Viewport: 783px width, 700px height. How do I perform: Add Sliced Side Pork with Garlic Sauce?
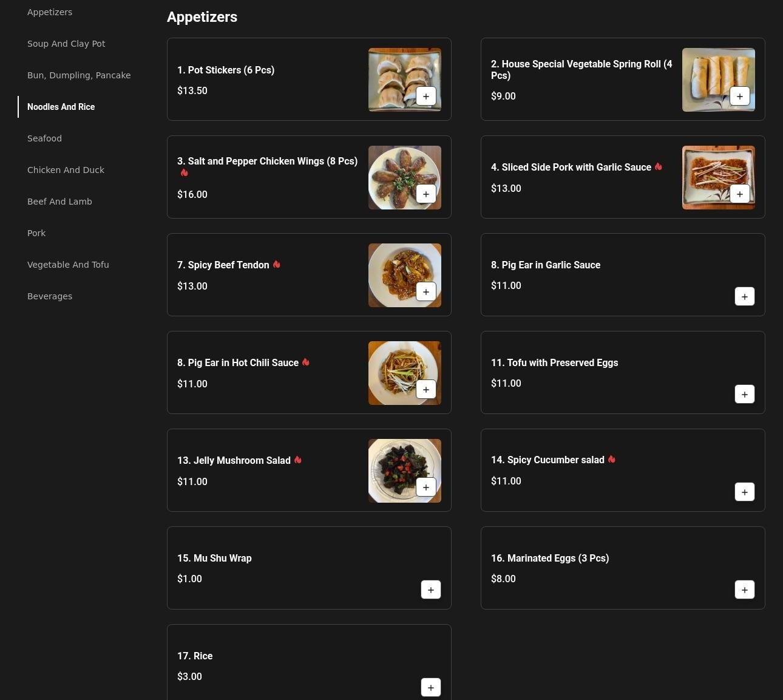(739, 194)
